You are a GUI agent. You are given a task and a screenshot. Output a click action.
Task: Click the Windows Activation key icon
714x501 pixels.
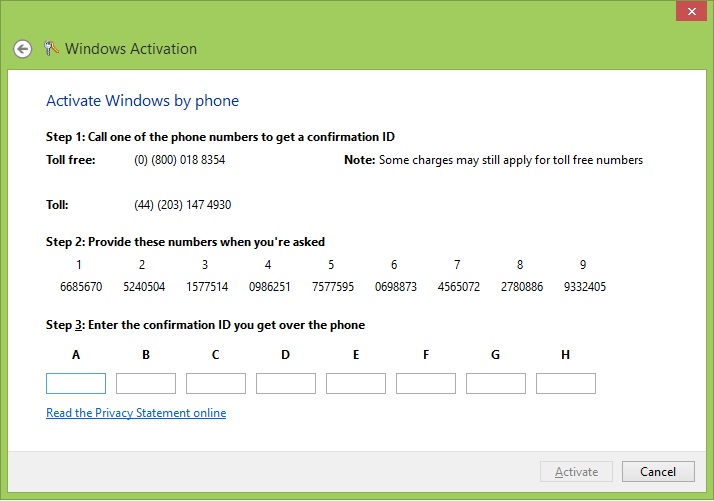tap(51, 48)
